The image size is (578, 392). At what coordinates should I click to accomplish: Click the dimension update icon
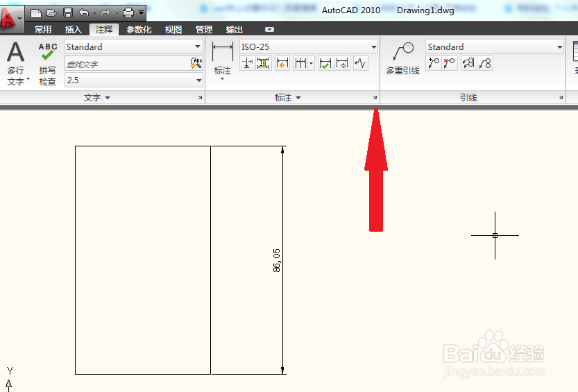pos(343,63)
